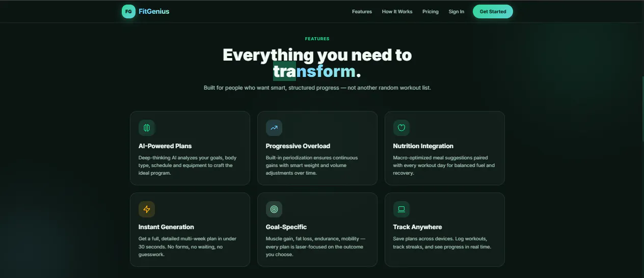This screenshot has width=644, height=278.
Task: Select the Goal-Specific card title
Action: 286,227
